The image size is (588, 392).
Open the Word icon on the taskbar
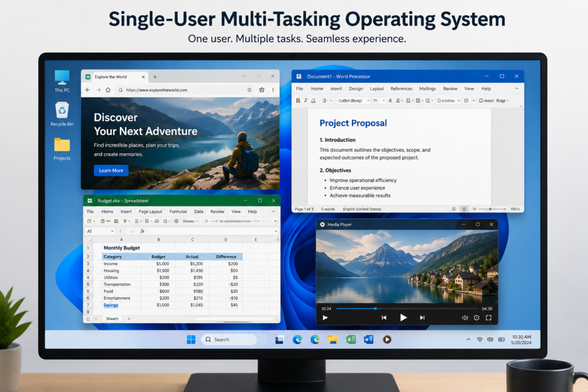(x=369, y=340)
